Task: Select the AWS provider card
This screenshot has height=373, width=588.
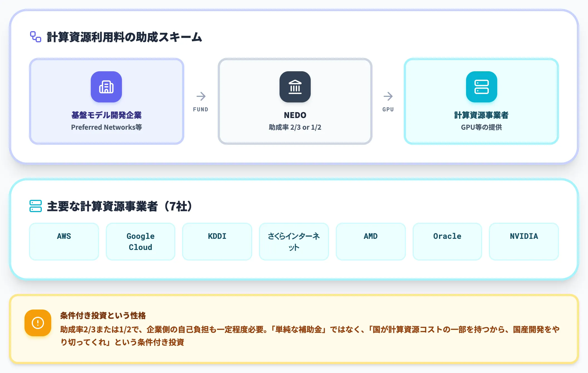Action: (64, 242)
